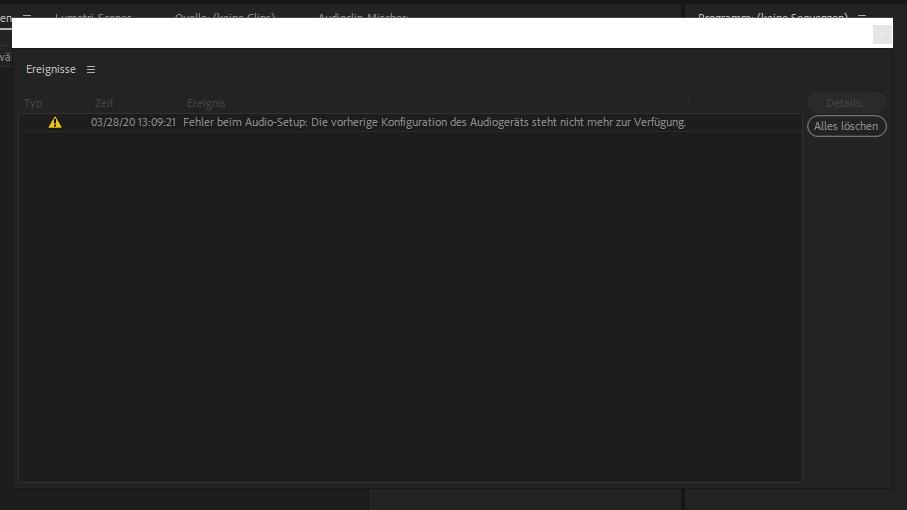
Task: Open the Programm panel menu icon in the background
Action: point(862,15)
